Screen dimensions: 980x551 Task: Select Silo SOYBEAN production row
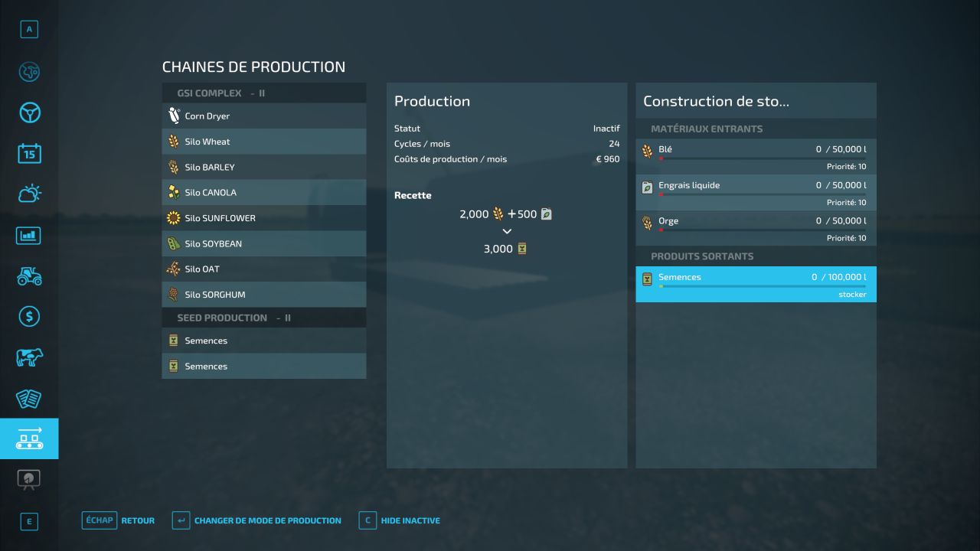264,243
